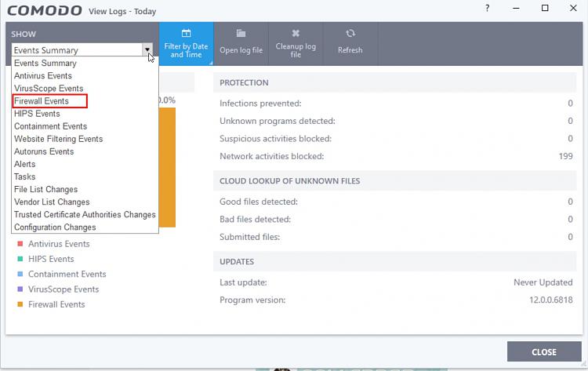Click the CLOSE button
This screenshot has width=588, height=371.
[x=544, y=351]
